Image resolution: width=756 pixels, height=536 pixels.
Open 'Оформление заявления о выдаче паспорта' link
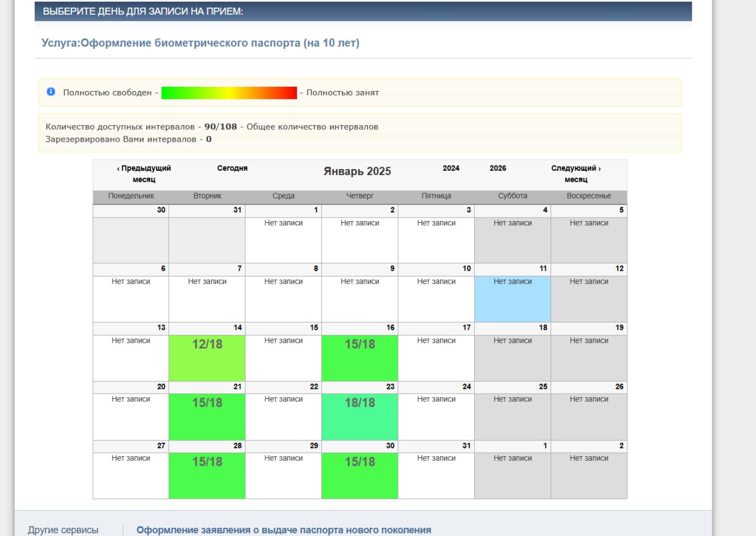(283, 530)
